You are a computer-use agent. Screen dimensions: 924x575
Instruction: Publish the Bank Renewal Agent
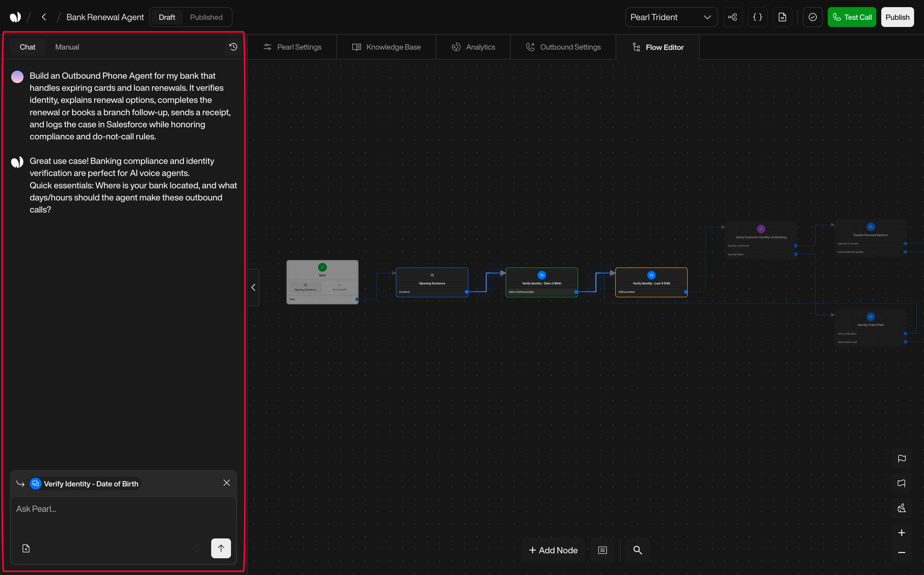897,17
